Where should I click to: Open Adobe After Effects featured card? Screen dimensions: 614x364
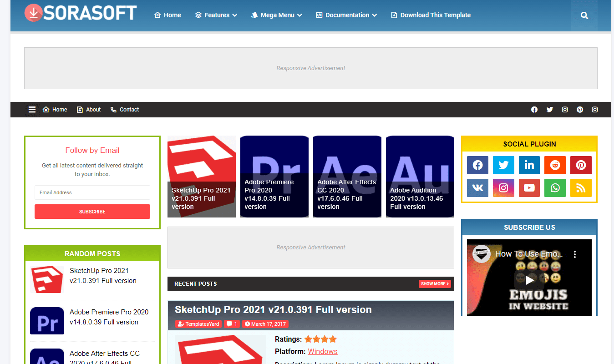pos(347,177)
